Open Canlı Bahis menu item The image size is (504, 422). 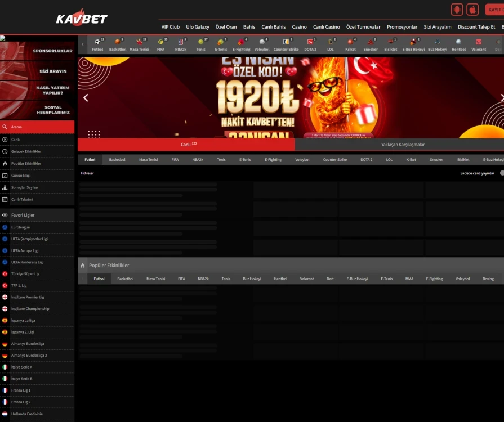coord(274,27)
